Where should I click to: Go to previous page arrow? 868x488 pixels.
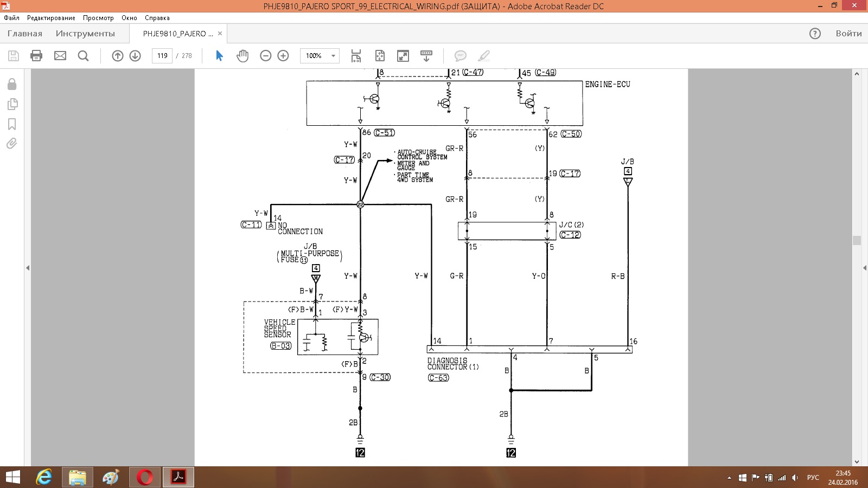[x=118, y=56]
